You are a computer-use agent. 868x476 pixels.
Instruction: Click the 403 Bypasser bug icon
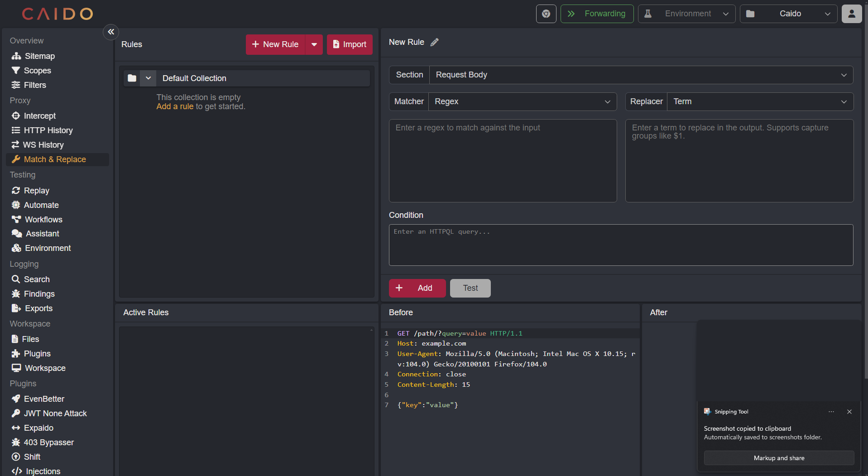(x=16, y=442)
